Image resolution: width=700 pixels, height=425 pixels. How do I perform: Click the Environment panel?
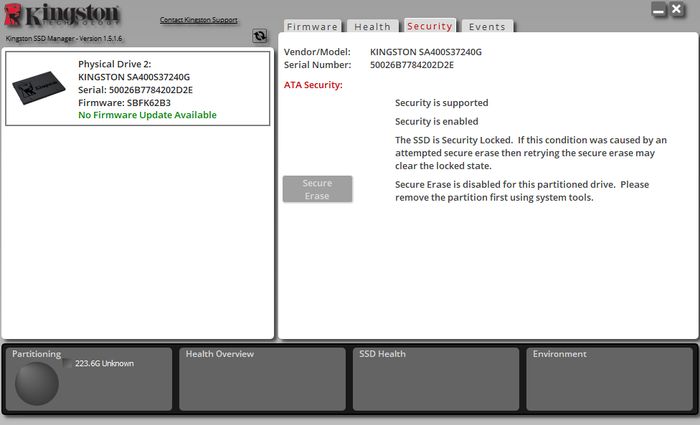click(609, 379)
